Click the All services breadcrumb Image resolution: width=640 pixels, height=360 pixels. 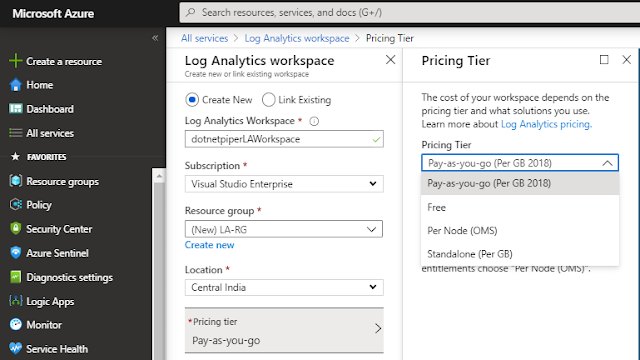pos(204,38)
